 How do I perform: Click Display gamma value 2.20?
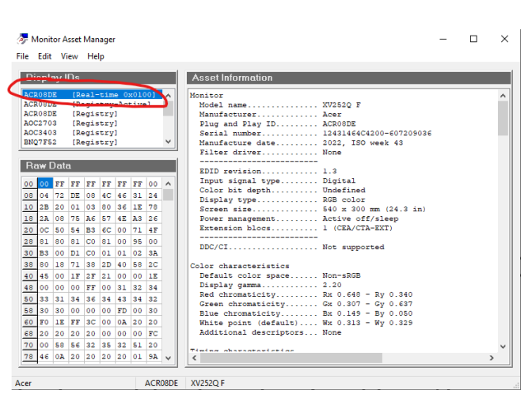(332, 286)
